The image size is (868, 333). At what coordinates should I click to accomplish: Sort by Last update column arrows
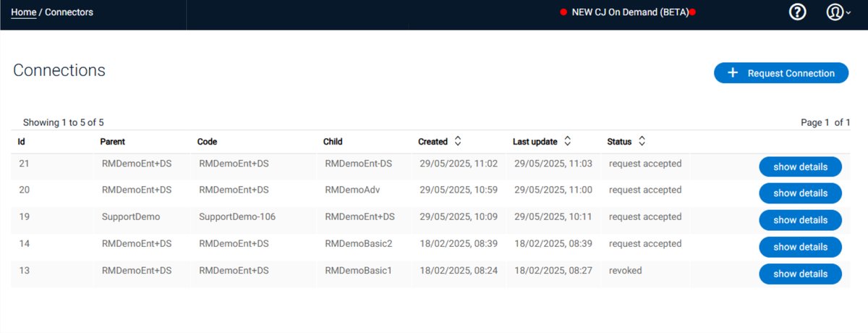[568, 141]
